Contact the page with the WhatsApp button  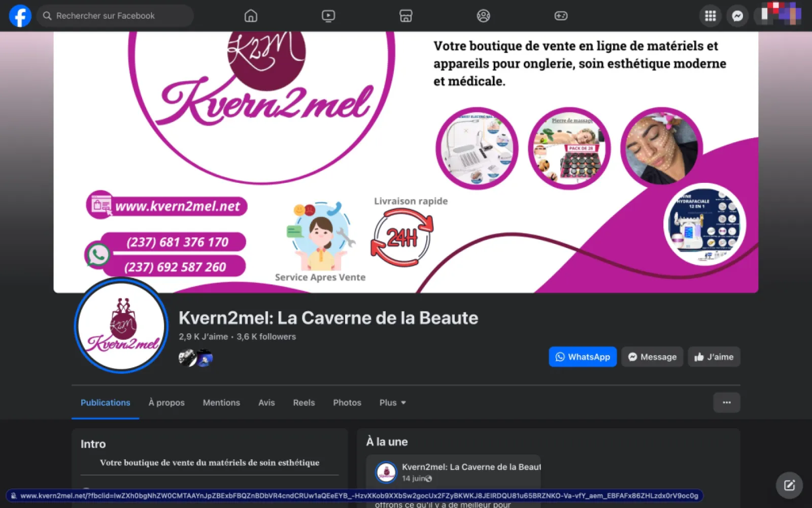click(x=583, y=357)
